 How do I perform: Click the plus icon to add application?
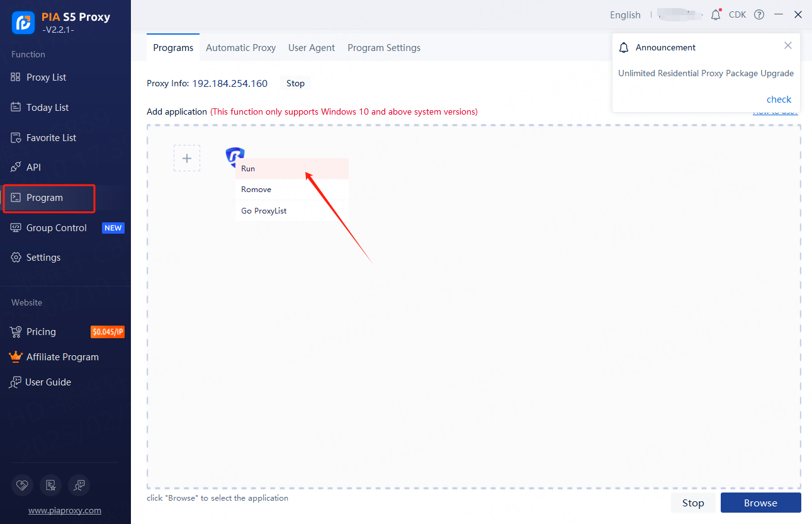(x=187, y=158)
